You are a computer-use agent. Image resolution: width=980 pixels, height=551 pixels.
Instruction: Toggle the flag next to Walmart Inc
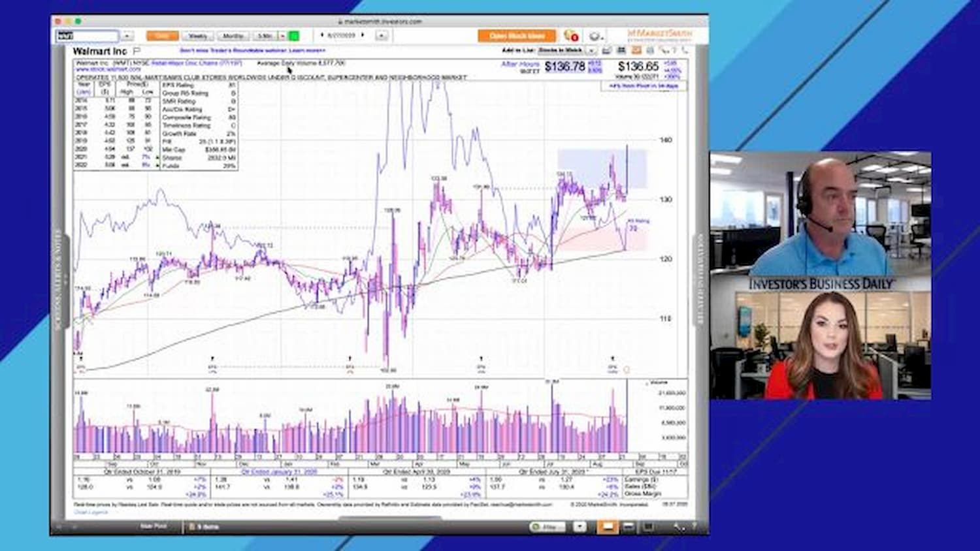pos(137,51)
